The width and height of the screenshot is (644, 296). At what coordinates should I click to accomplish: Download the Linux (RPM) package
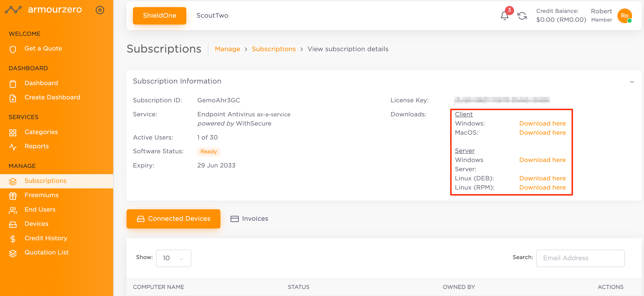[542, 187]
